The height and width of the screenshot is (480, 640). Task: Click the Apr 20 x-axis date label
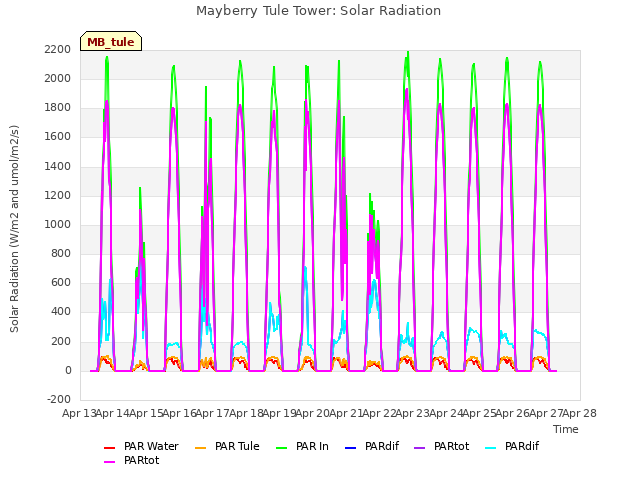(x=312, y=413)
